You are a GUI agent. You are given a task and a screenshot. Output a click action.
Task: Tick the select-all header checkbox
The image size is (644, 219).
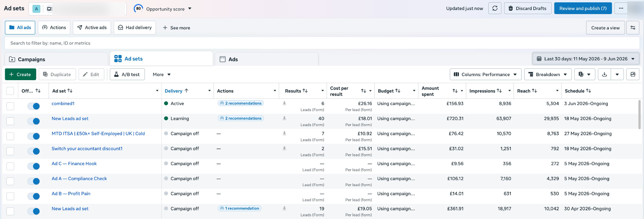(10, 91)
